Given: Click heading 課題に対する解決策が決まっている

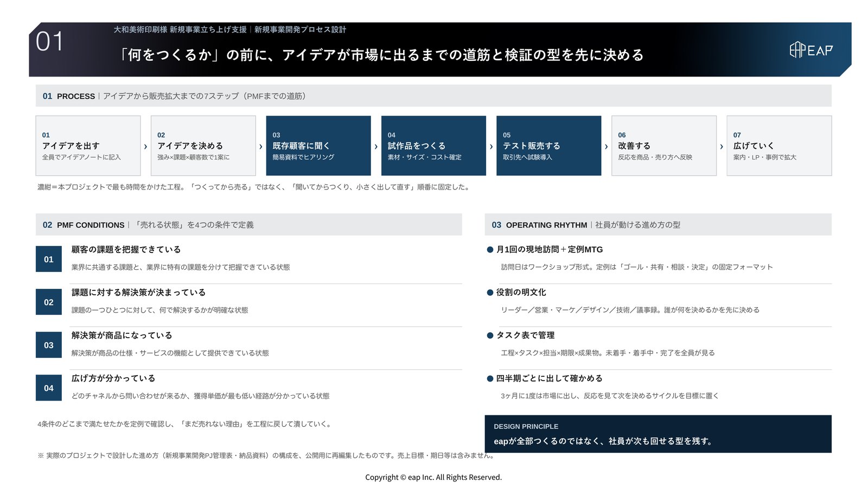Looking at the screenshot, I should tap(139, 292).
